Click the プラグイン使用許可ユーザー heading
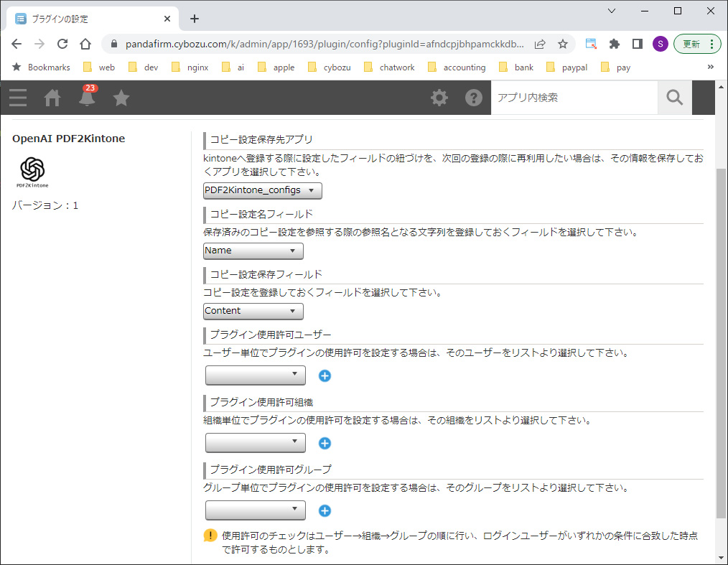 [x=271, y=335]
